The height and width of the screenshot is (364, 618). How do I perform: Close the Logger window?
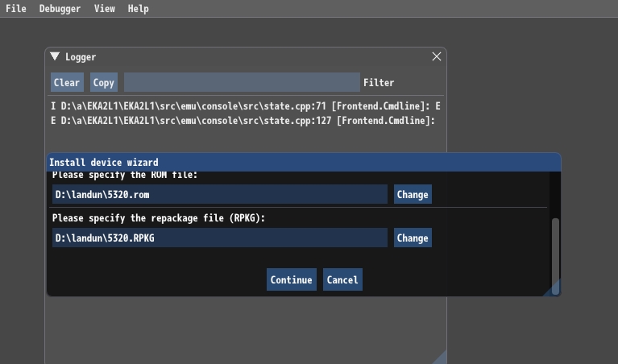tap(436, 56)
